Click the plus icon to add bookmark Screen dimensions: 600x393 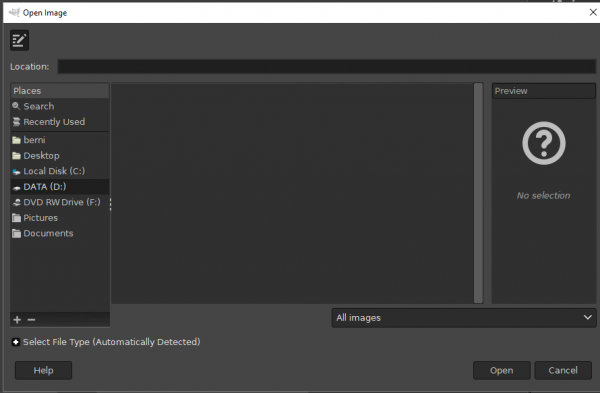coord(17,320)
